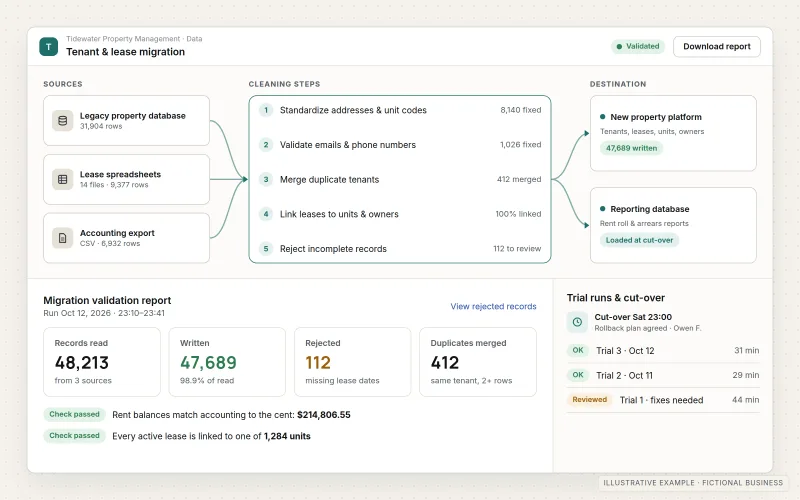Click OK badge for Trial 2

[578, 375]
